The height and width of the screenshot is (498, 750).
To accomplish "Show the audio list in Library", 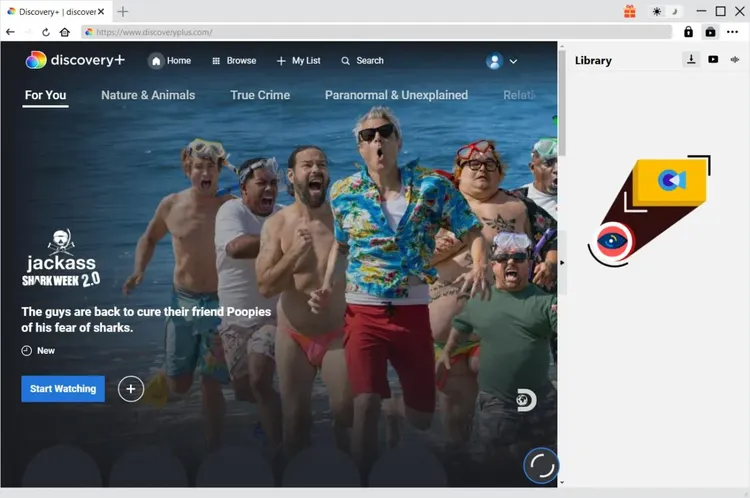I will tap(735, 60).
